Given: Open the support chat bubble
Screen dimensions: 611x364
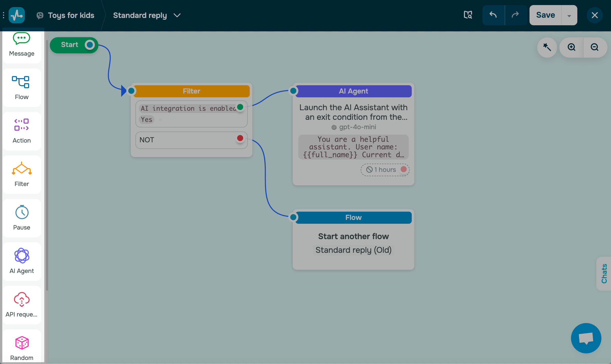Looking at the screenshot, I should tap(586, 338).
